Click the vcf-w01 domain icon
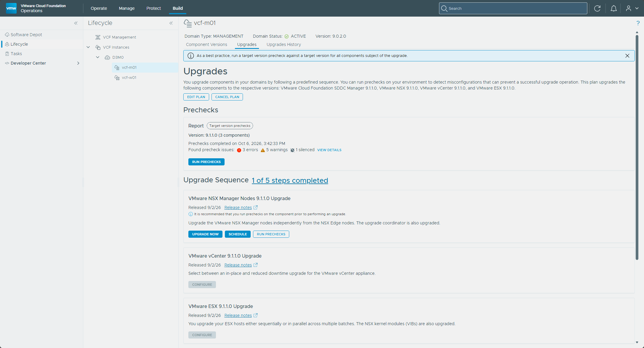 click(x=117, y=78)
